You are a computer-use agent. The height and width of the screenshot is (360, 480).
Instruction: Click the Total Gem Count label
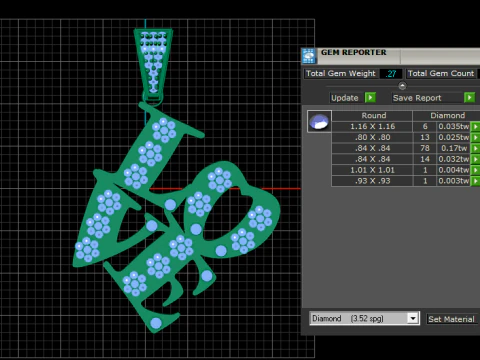[441, 73]
